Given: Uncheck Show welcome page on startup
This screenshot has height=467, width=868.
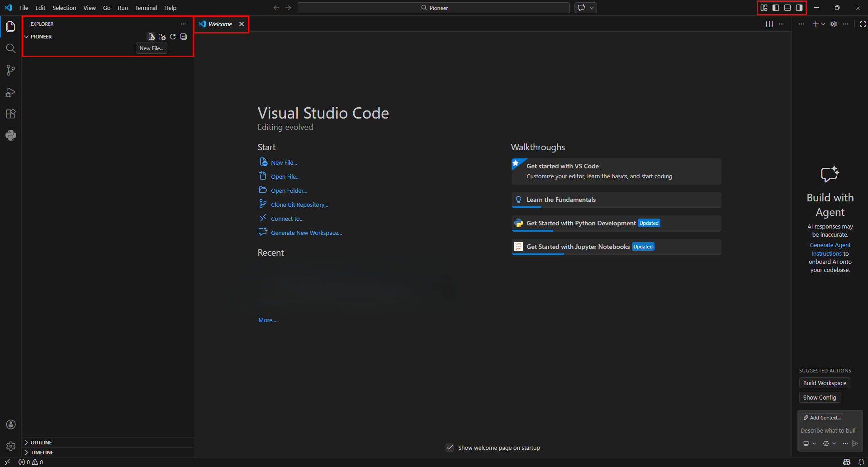Looking at the screenshot, I should click(x=450, y=448).
